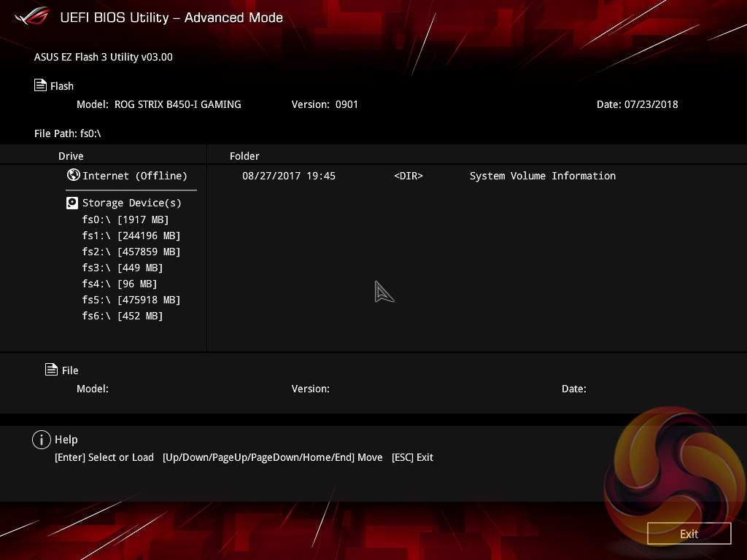Select drive fs0:\ [1917 MB]
This screenshot has width=747, height=560.
click(125, 219)
